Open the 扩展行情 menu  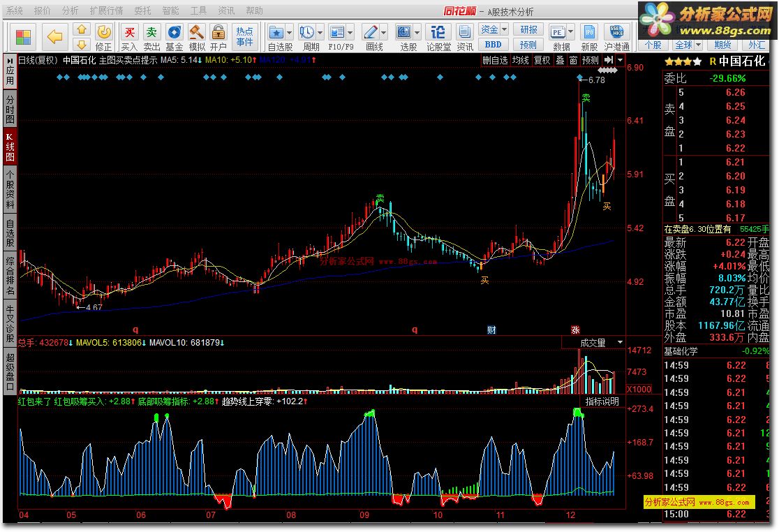106,10
